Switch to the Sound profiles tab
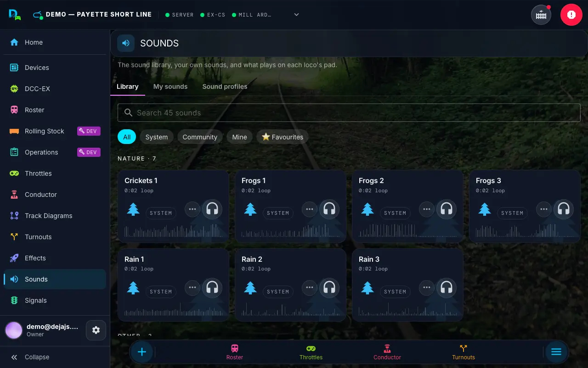 pyautogui.click(x=225, y=86)
